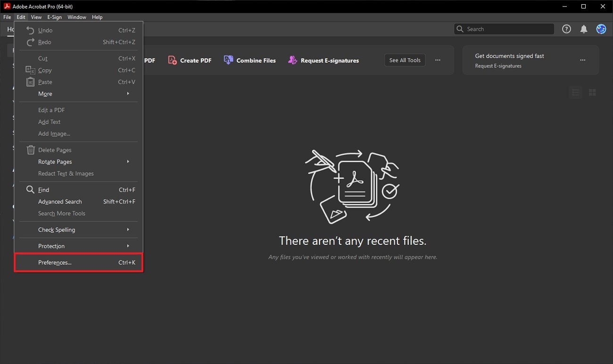Select Preferences... in the Edit menu

[78, 263]
